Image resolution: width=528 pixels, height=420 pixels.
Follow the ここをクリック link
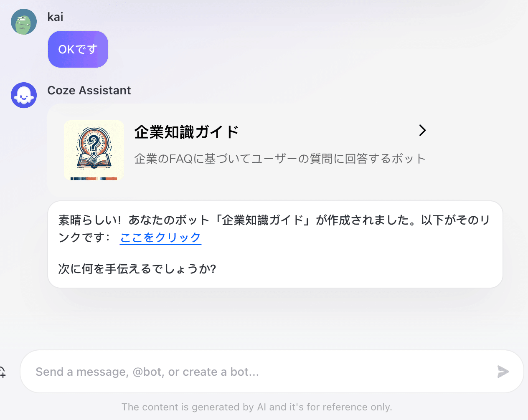tap(160, 237)
